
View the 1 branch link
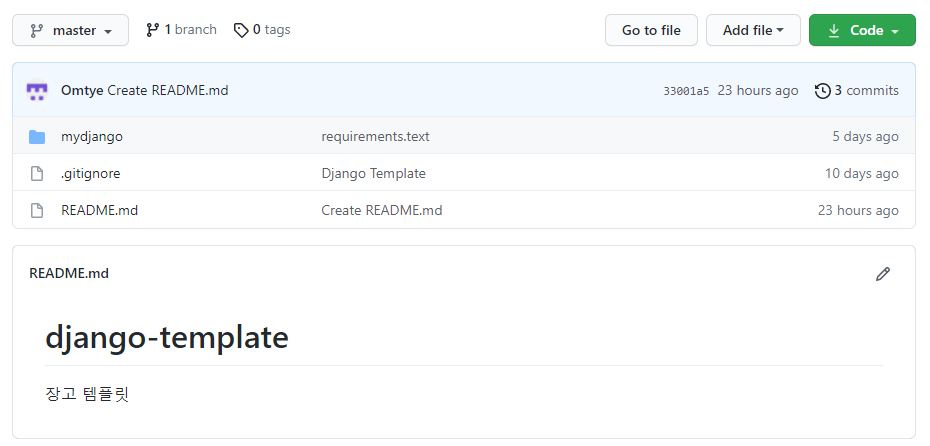[181, 30]
